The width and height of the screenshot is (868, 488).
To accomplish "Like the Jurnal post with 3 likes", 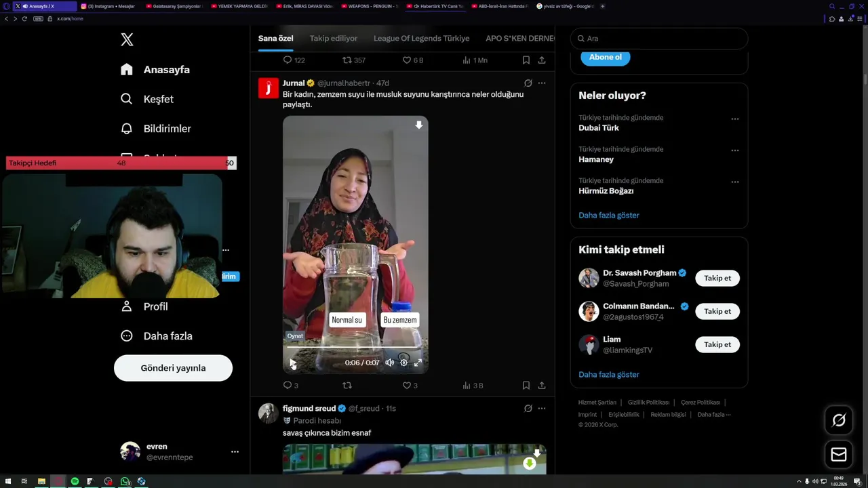I will [x=410, y=385].
